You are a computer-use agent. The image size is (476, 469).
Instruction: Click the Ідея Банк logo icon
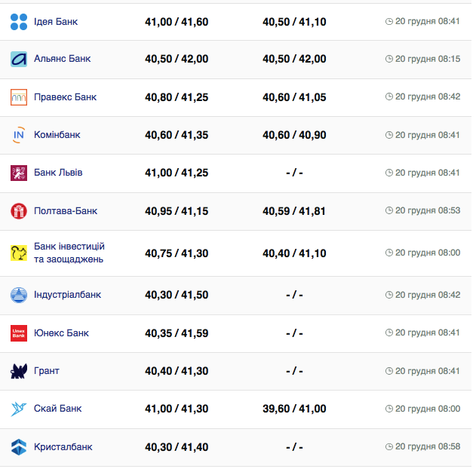point(19,22)
